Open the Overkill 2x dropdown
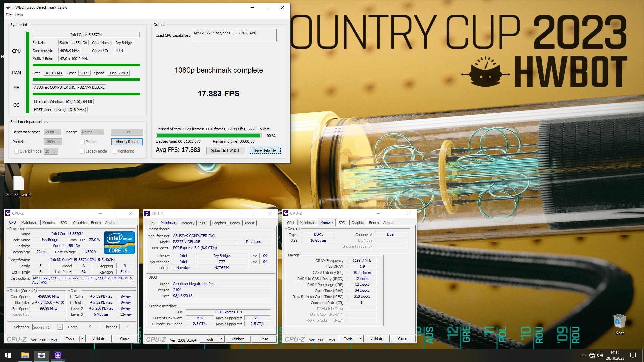This screenshot has width=644, height=362. (x=51, y=151)
